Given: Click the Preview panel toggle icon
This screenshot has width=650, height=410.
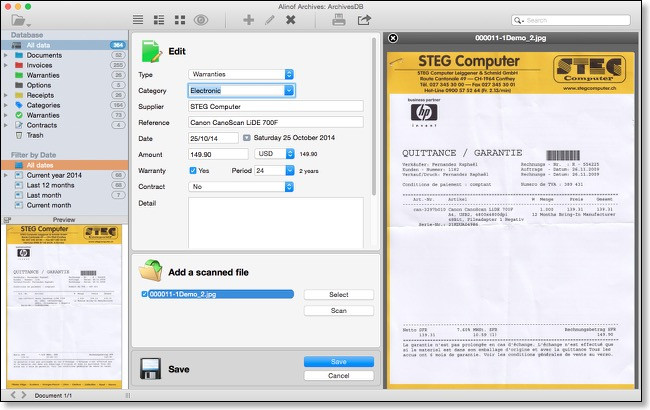Looking at the screenshot, I should click(7, 220).
